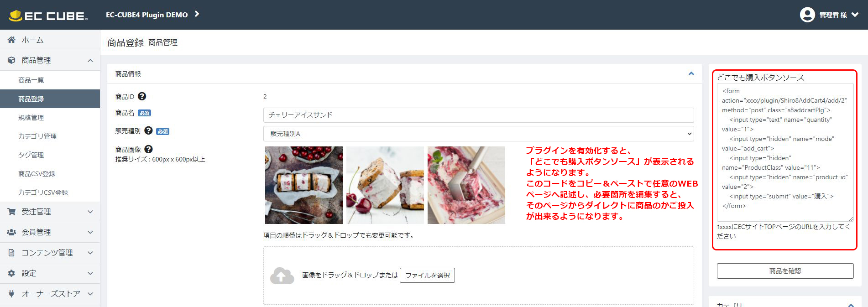Click the cloud upload icon
This screenshot has height=307, width=868.
pos(282,276)
